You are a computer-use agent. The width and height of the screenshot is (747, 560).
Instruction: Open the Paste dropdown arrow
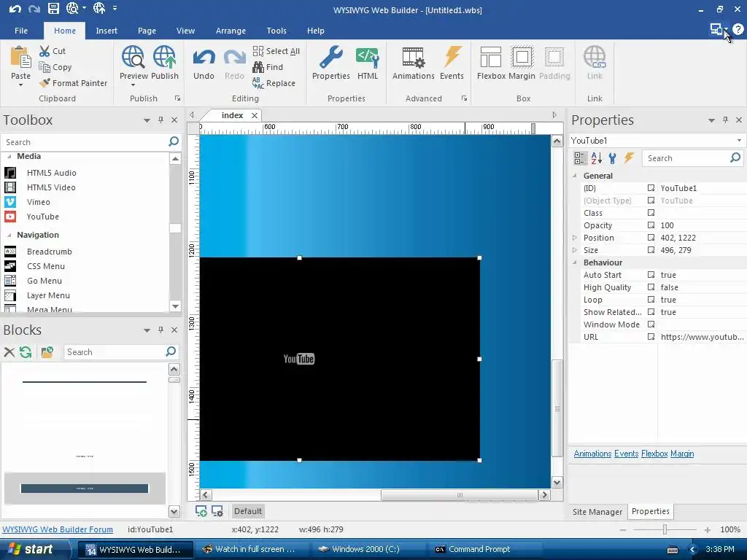click(x=20, y=85)
